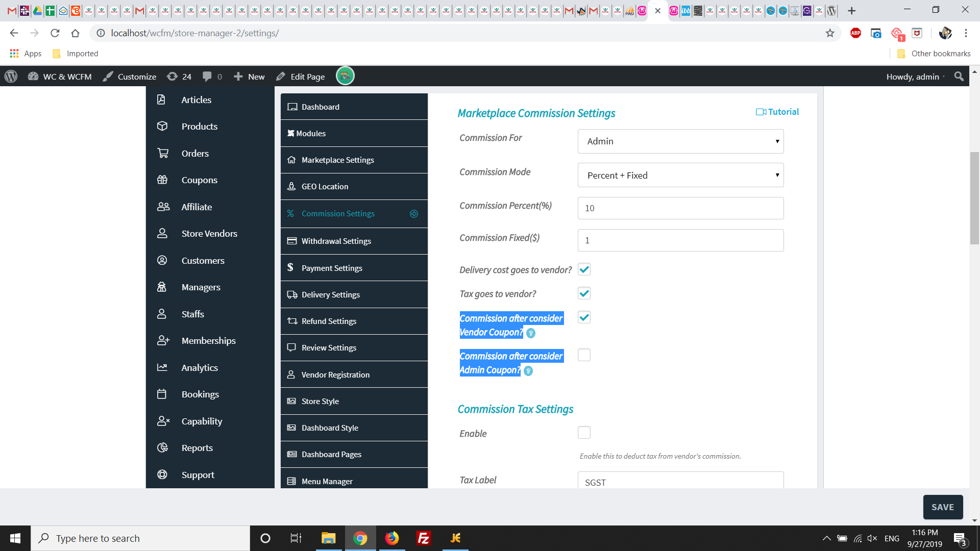Click the Analytics chart icon

pos(162,367)
